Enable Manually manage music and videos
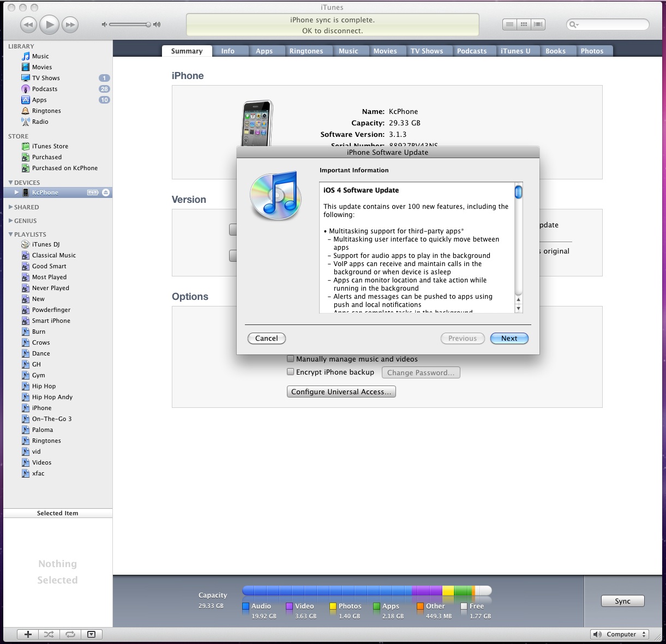The image size is (666, 644). pyautogui.click(x=291, y=359)
